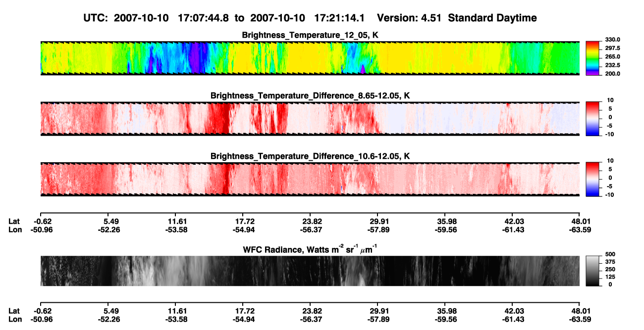Click the '10' label on 10.6-12.05 colorbar

pos(611,161)
